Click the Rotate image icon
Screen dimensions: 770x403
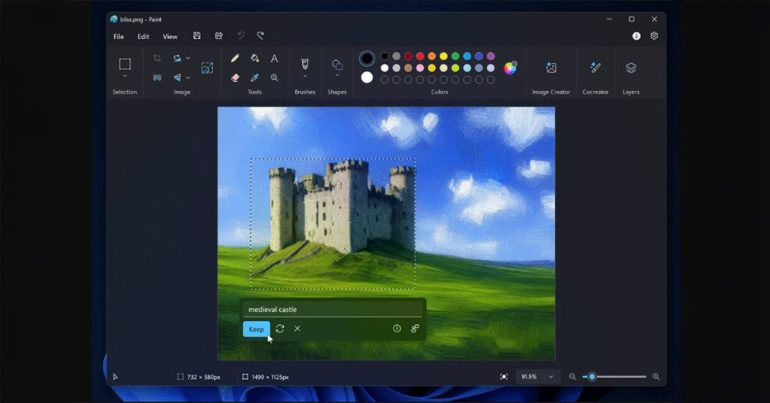(x=177, y=58)
